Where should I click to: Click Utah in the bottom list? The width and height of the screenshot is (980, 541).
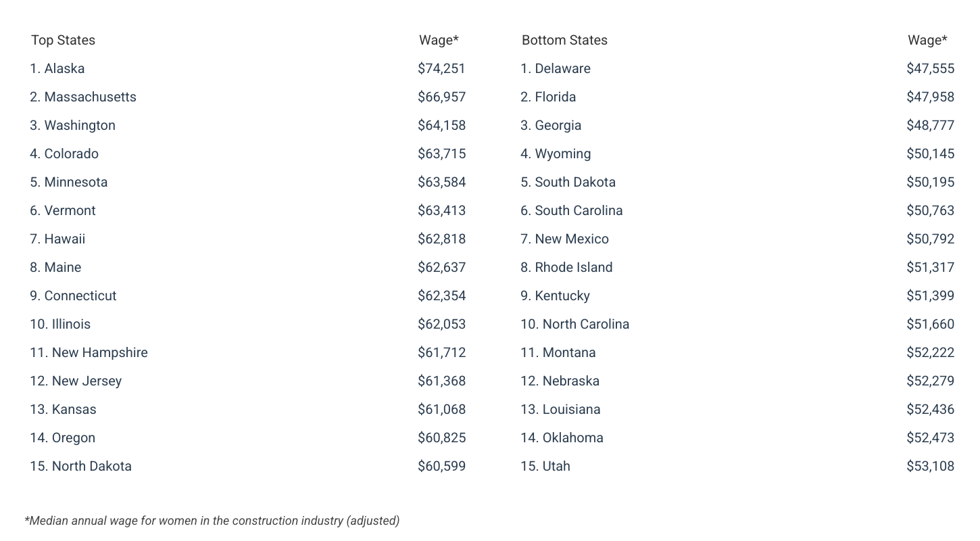(x=545, y=466)
